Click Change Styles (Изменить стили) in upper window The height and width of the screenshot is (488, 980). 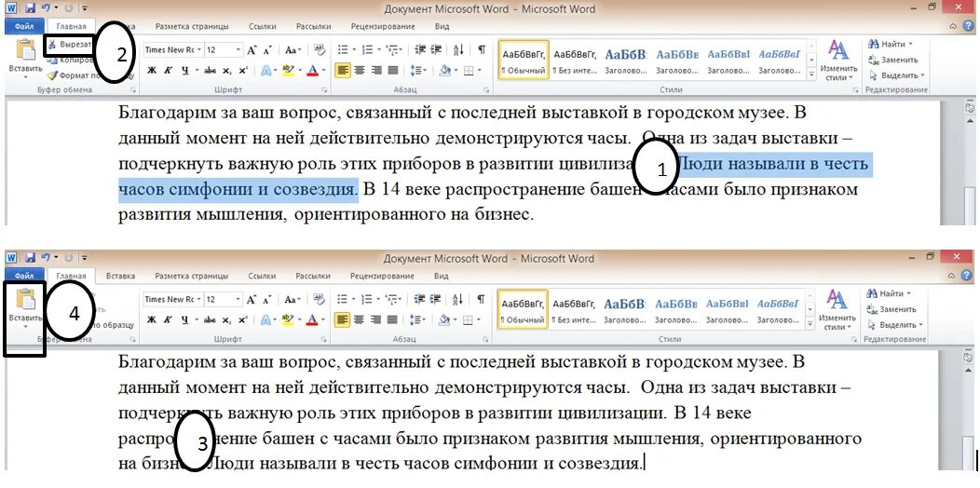pos(837,60)
